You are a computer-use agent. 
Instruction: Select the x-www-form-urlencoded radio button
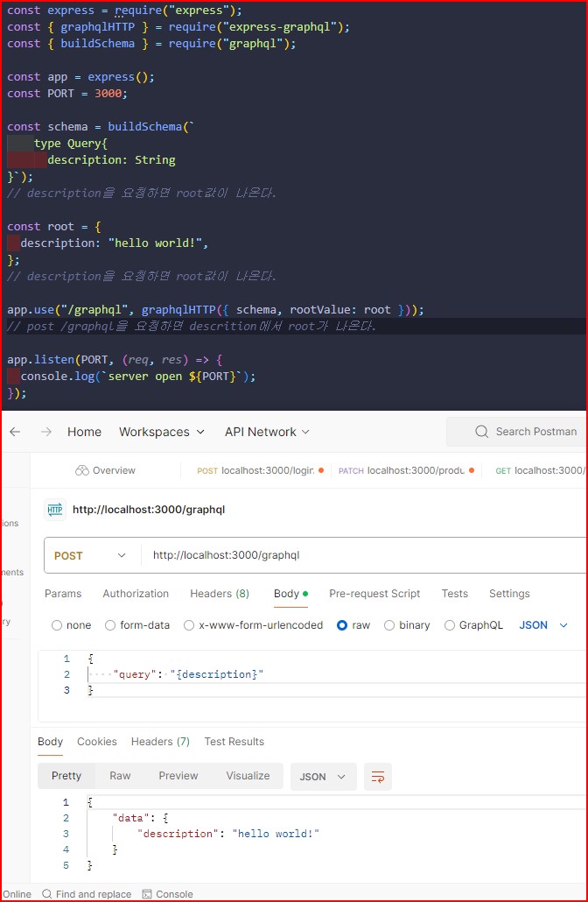click(x=189, y=625)
